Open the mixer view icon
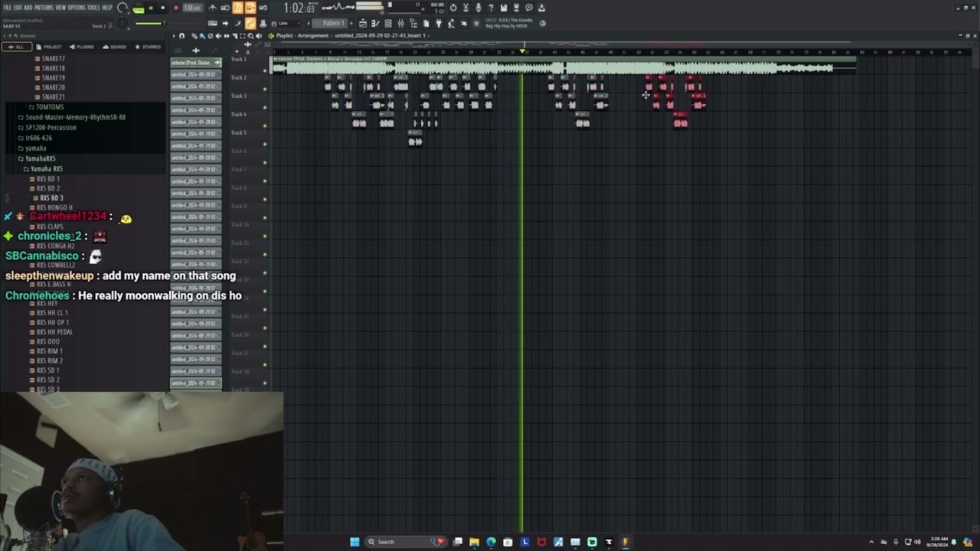Screen dimensions: 980x551 [400, 23]
